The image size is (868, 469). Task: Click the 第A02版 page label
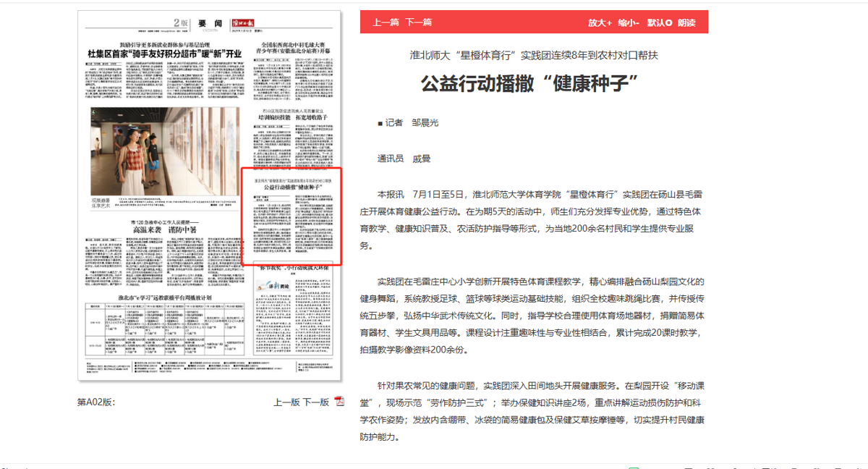(x=97, y=402)
